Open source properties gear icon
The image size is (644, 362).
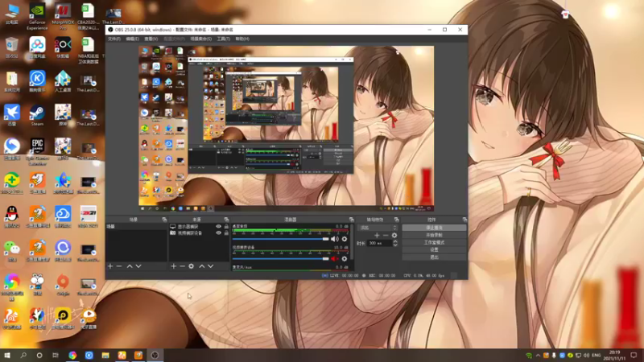191,266
